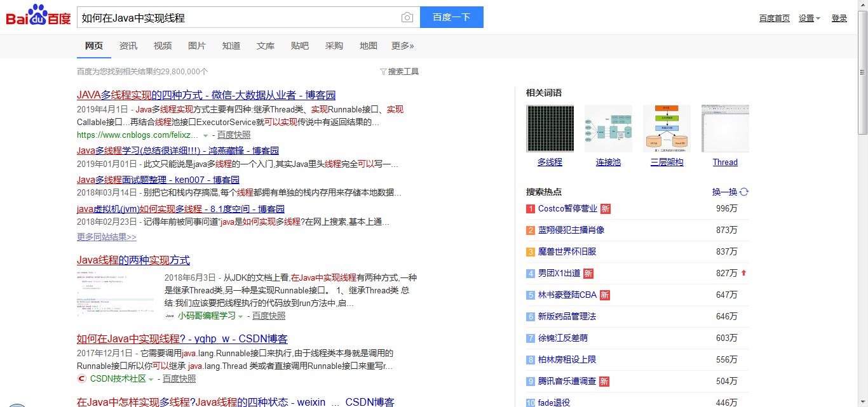The width and height of the screenshot is (868, 407).
Task: Expand the 小码哥编程学习 dropdown arrow
Action: point(240,316)
